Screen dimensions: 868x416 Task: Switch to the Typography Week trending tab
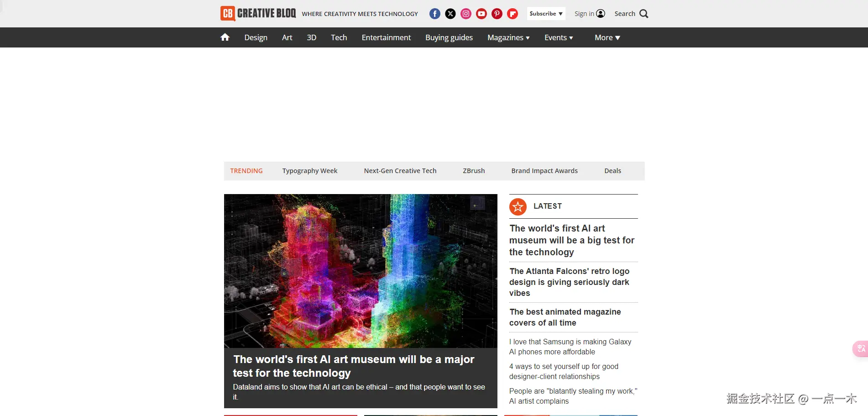point(309,170)
